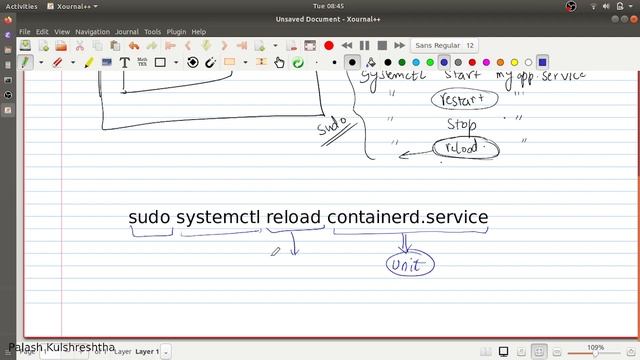Toggle zoom fit to screen

[x=539, y=351]
